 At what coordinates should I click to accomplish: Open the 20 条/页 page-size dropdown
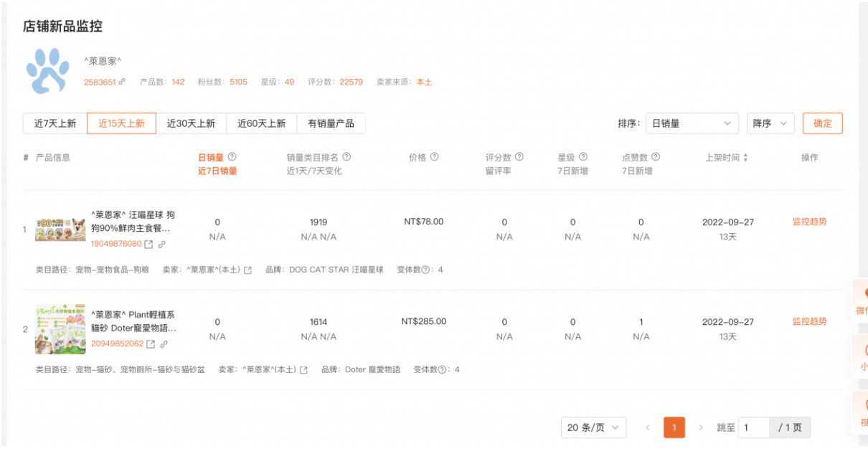[x=594, y=427]
